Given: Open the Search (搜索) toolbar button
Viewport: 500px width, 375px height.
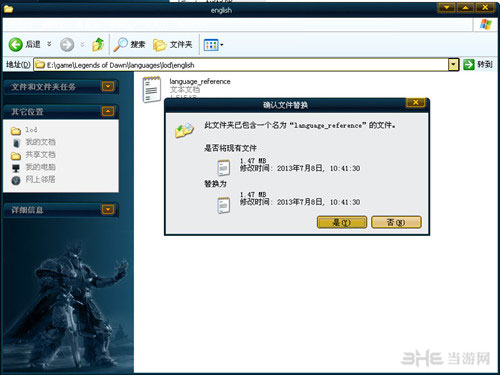Looking at the screenshot, I should (130, 44).
